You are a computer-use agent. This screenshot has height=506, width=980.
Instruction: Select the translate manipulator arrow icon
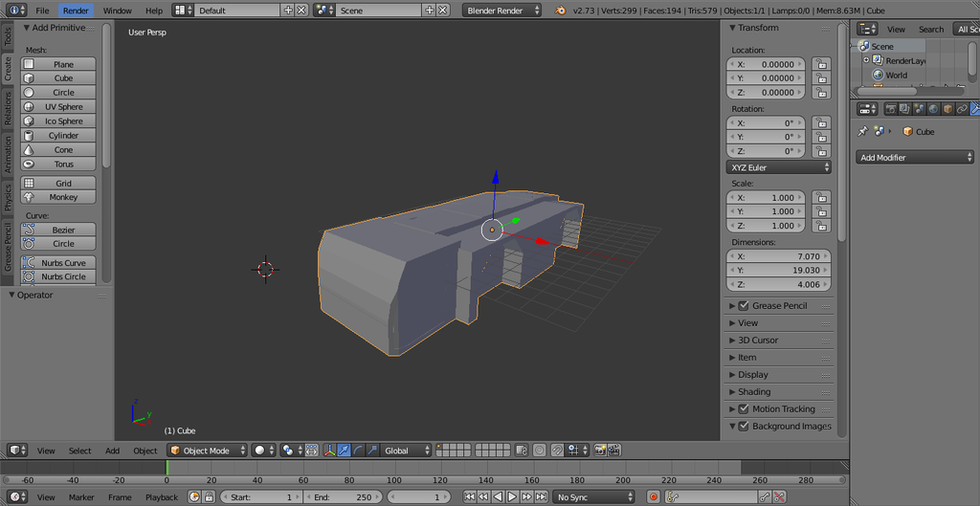point(345,451)
